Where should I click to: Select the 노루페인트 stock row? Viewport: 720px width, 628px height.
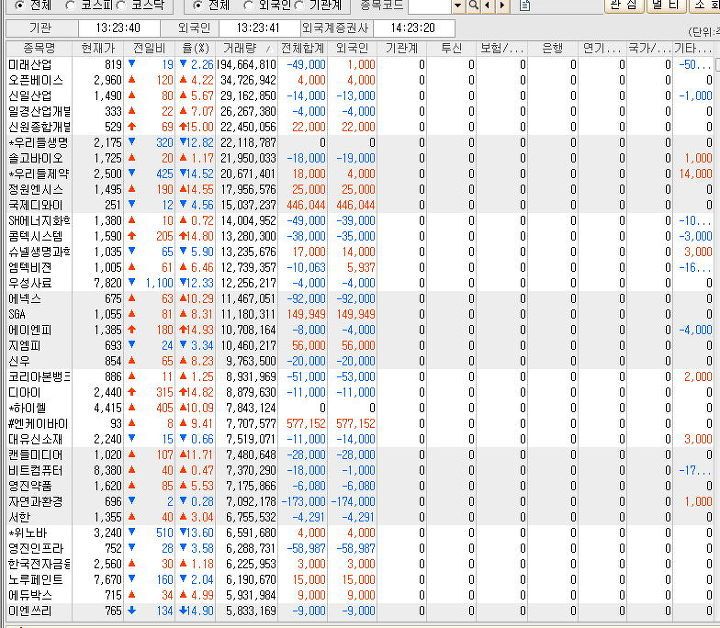click(x=361, y=580)
